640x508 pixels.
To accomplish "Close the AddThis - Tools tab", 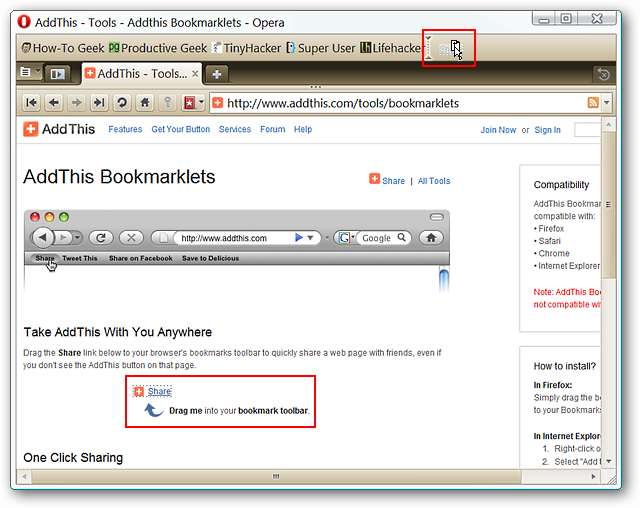I will [x=195, y=74].
